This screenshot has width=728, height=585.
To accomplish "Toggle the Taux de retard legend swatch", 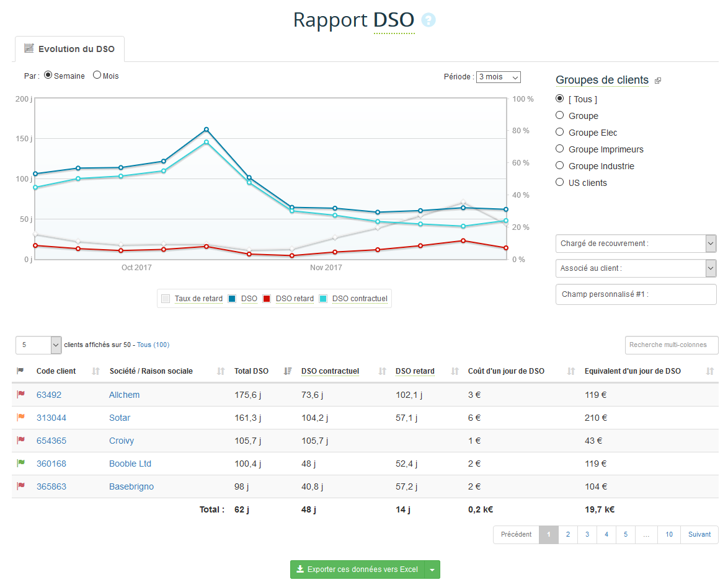I will pos(166,298).
